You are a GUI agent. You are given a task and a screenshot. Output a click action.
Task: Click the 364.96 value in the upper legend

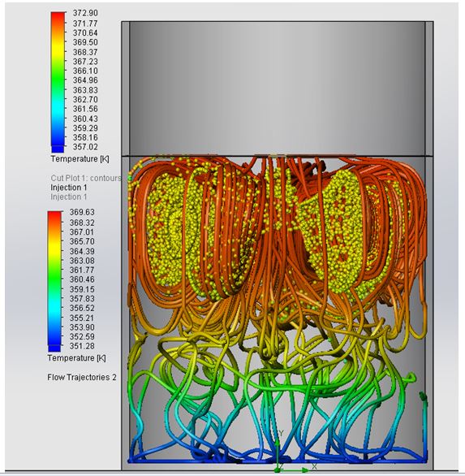click(x=85, y=80)
